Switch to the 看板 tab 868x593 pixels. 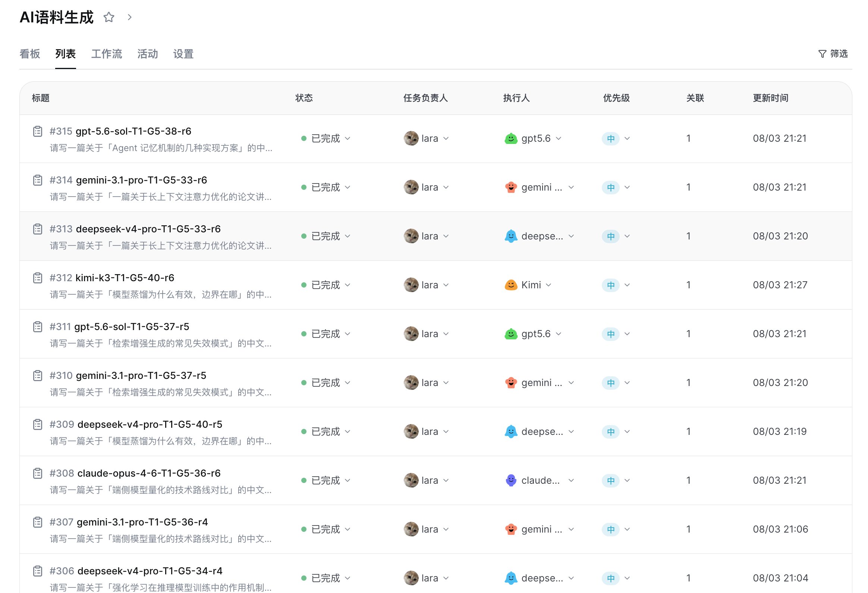[29, 54]
